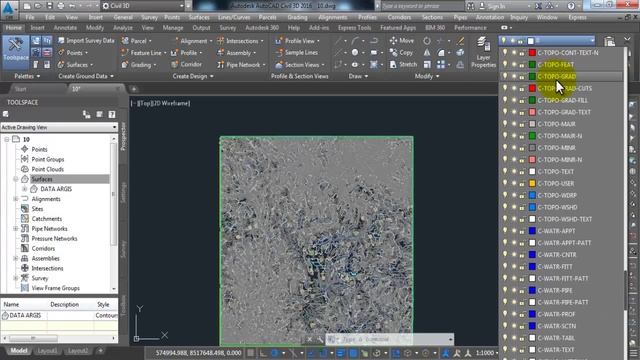Expand the Alignment ribbon dropdown

(x=211, y=41)
